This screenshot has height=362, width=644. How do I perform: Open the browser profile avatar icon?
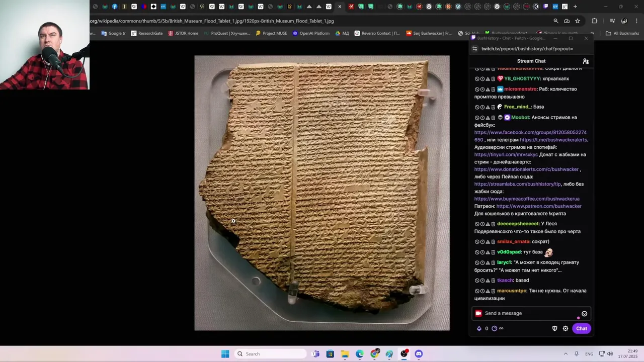coord(624,21)
